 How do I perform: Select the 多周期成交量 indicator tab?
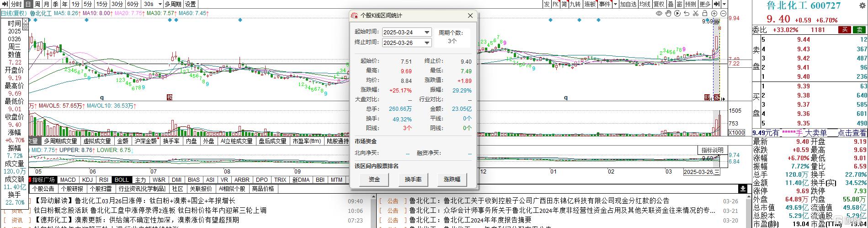(61, 141)
